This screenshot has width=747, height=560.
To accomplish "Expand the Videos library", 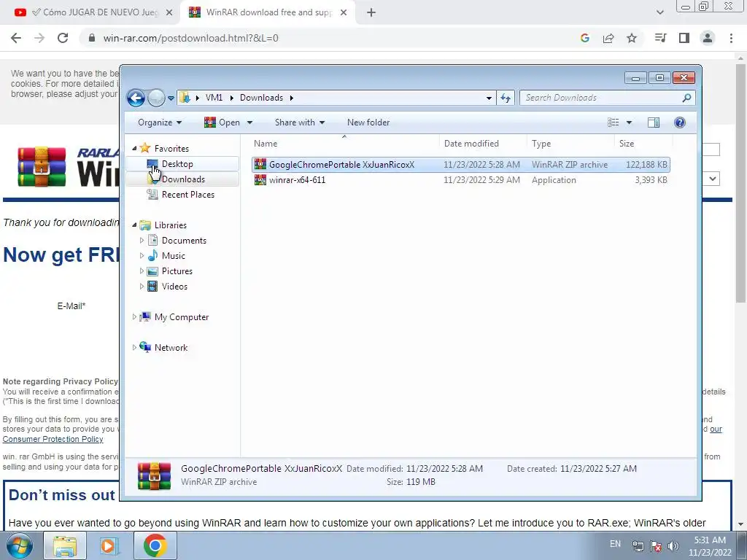I will 142,286.
